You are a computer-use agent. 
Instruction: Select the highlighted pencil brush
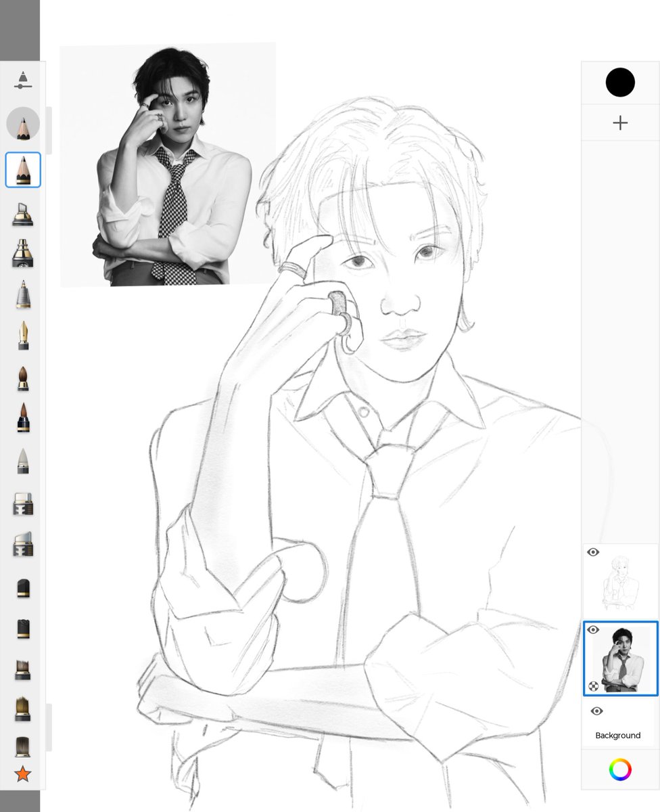click(x=23, y=169)
